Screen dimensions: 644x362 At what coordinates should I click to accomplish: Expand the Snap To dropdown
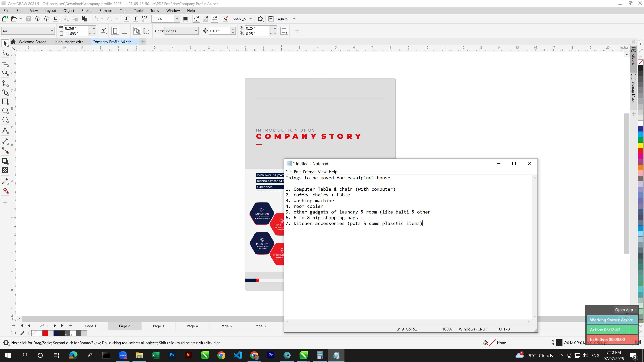[x=251, y=19]
